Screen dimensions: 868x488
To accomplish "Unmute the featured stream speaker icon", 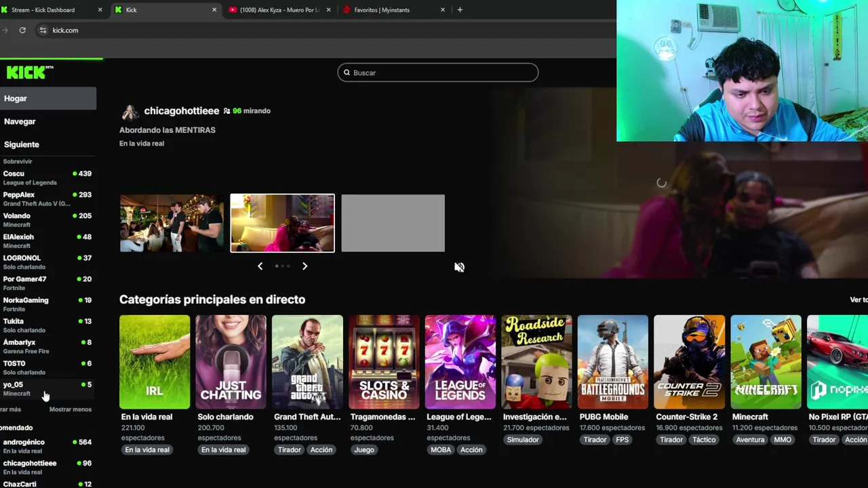I will (459, 267).
